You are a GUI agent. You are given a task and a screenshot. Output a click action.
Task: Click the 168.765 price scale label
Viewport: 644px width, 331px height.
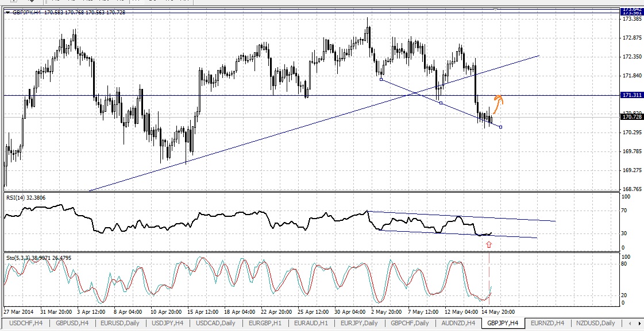point(632,189)
